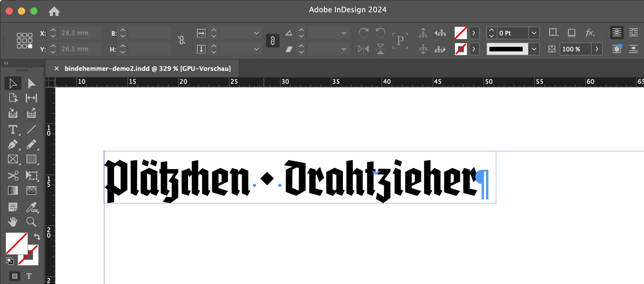Click the height H field
Image resolution: width=644 pixels, height=284 pixels.
[x=149, y=49]
